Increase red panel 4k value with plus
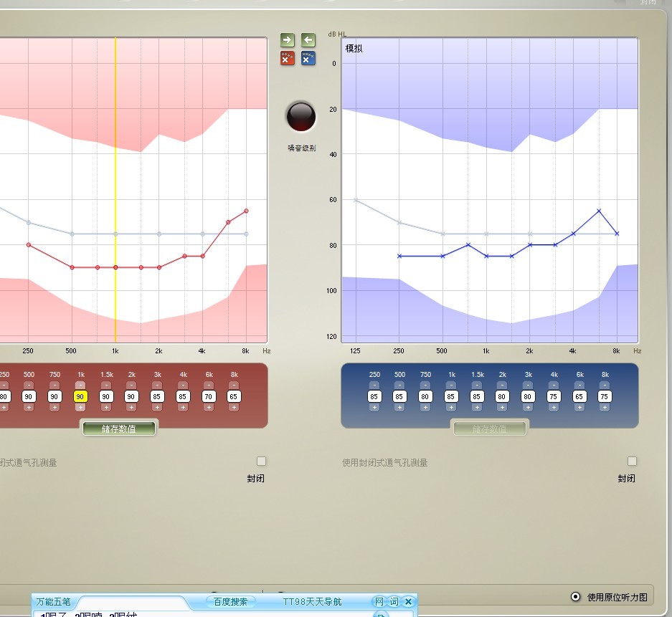Image resolution: width=672 pixels, height=617 pixels. tap(183, 408)
